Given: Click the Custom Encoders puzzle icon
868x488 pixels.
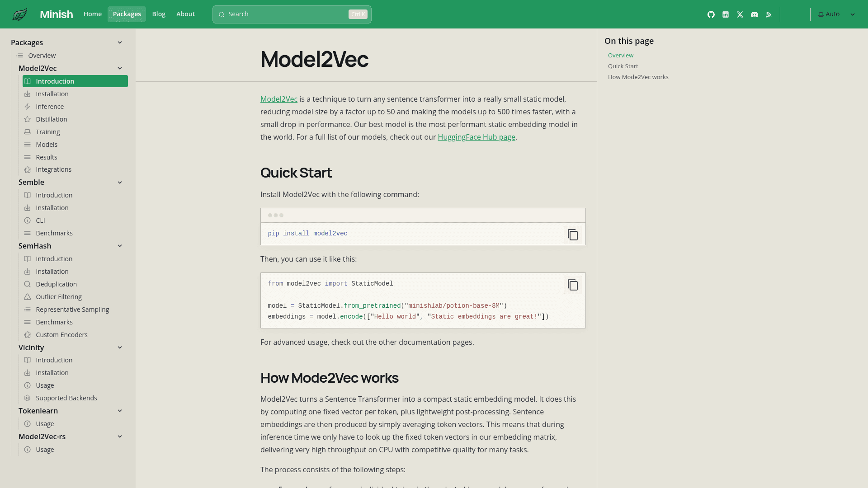Looking at the screenshot, I should click(x=28, y=335).
